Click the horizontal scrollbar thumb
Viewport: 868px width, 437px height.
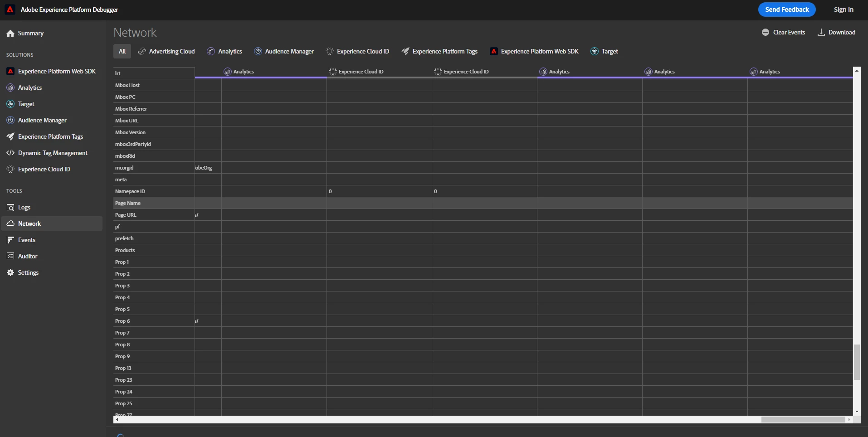(x=803, y=420)
